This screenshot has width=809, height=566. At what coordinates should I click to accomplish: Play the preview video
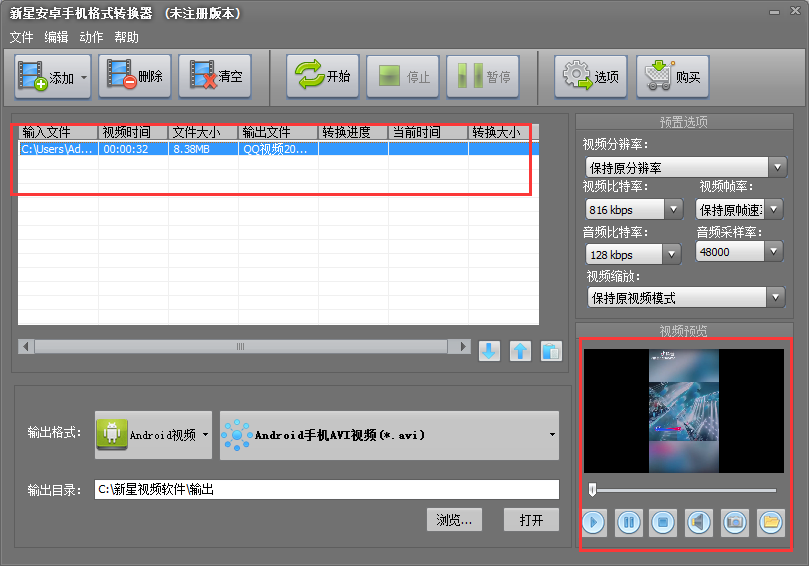[594, 522]
